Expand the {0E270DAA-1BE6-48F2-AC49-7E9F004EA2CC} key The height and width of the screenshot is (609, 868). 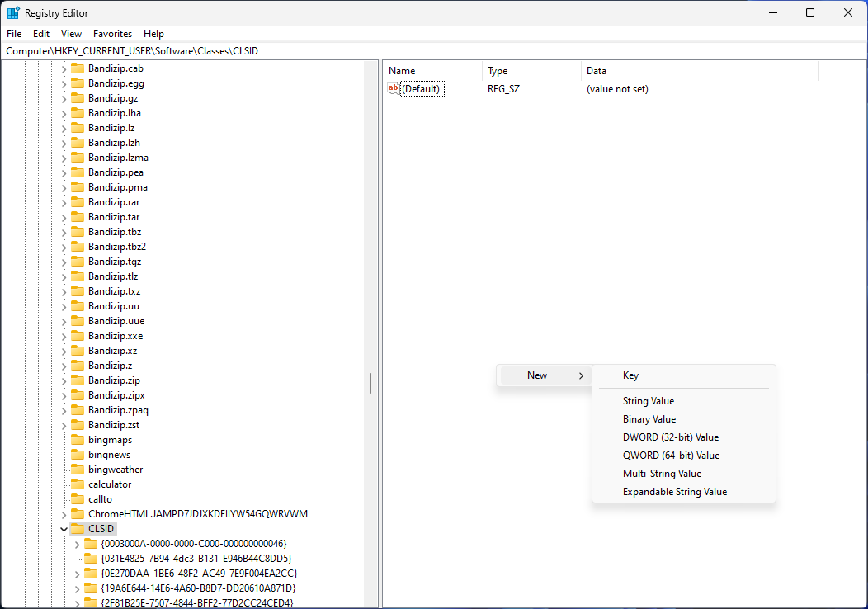click(77, 574)
